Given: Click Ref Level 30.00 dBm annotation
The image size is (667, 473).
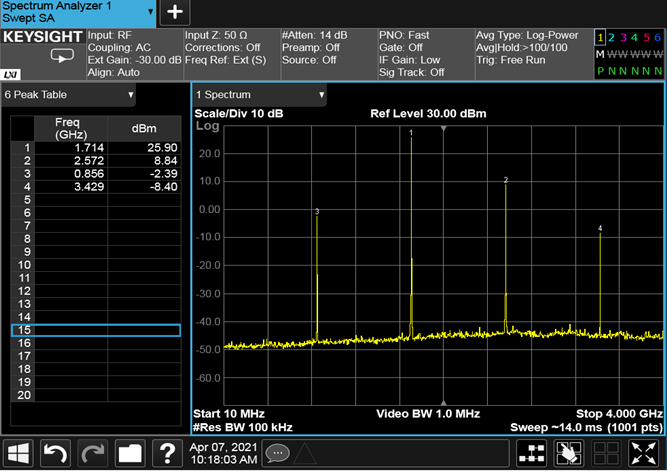Looking at the screenshot, I should 428,114.
